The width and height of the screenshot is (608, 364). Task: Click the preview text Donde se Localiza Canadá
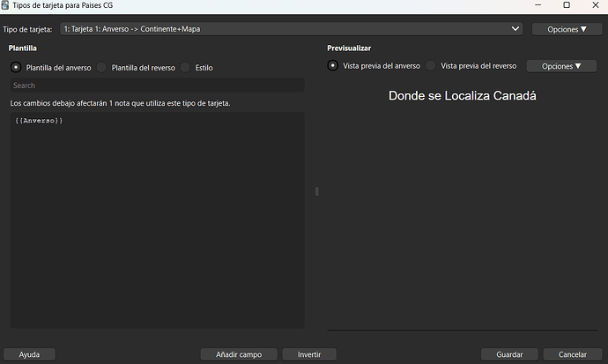coord(463,96)
